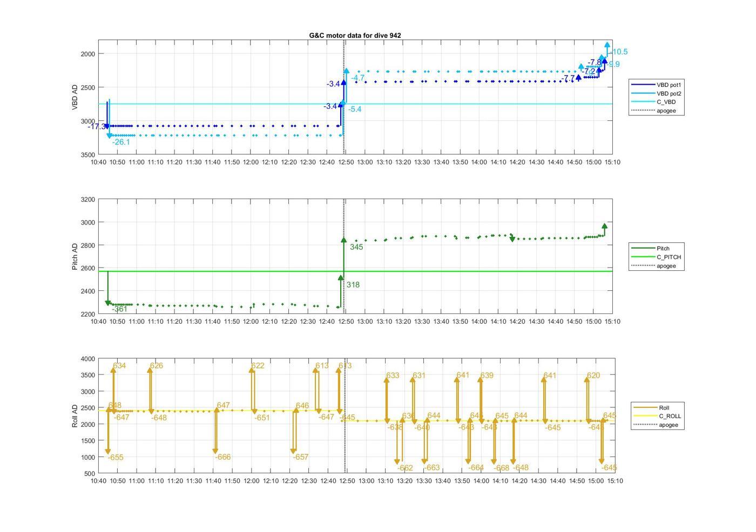Select the '620' roll data label

tap(593, 376)
